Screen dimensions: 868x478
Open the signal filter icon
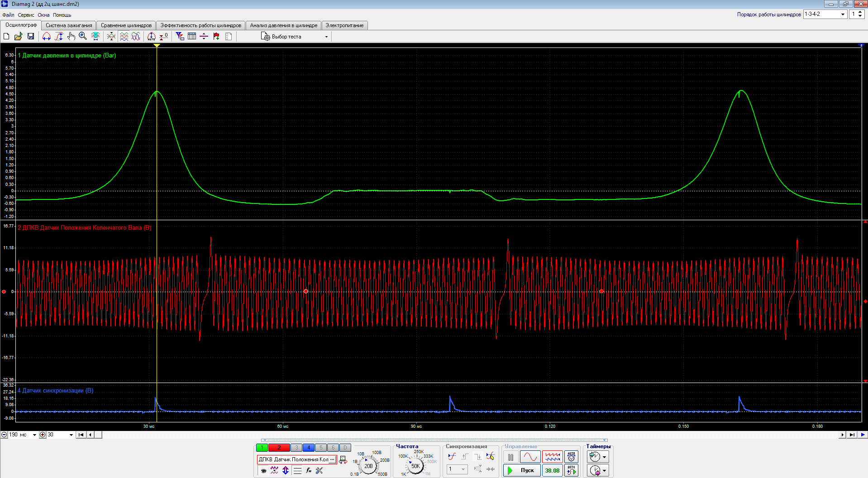[x=180, y=36]
